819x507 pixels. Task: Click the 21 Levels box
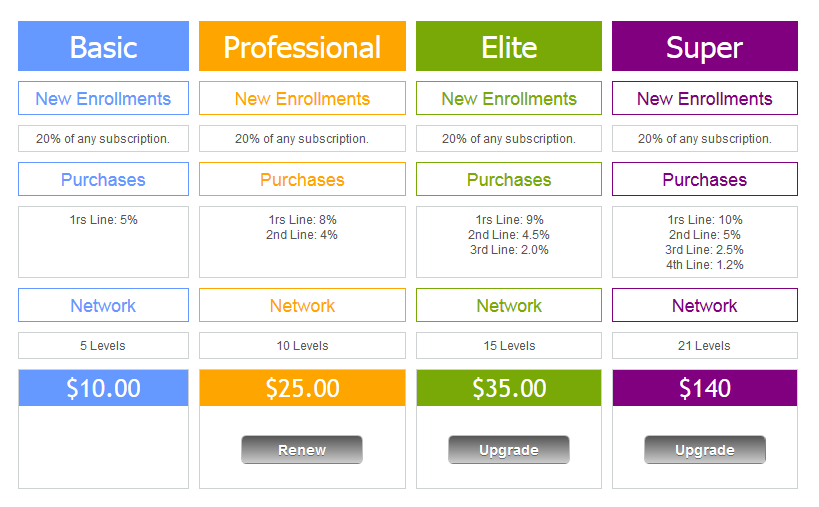pos(704,346)
